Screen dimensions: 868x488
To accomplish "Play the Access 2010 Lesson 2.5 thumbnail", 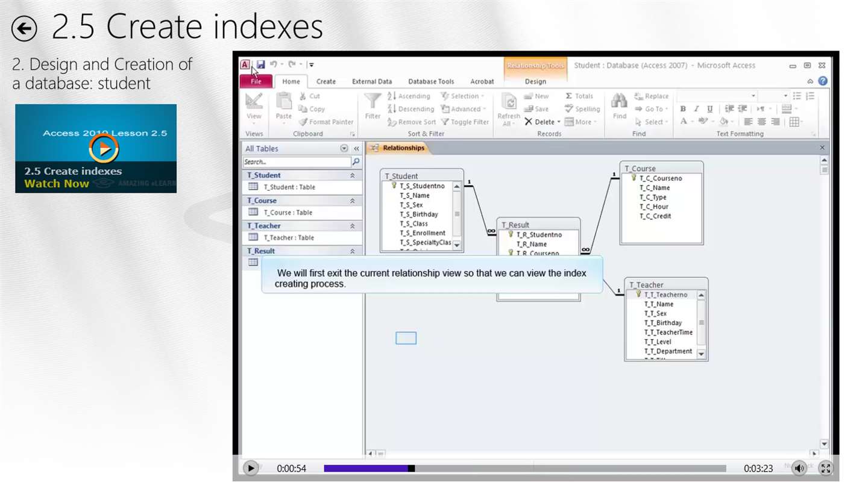I will (x=96, y=148).
